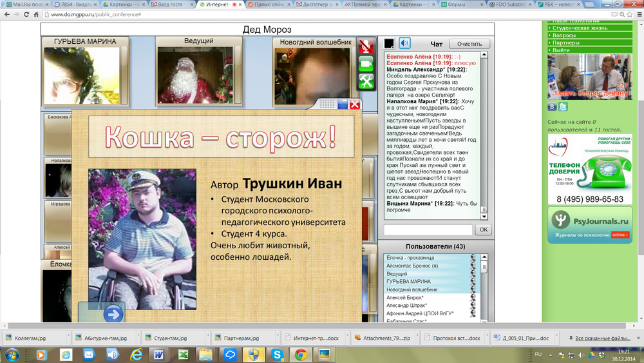This screenshot has width=644, height=363.
Task: Close the presentation popup with red X
Action: 355,104
